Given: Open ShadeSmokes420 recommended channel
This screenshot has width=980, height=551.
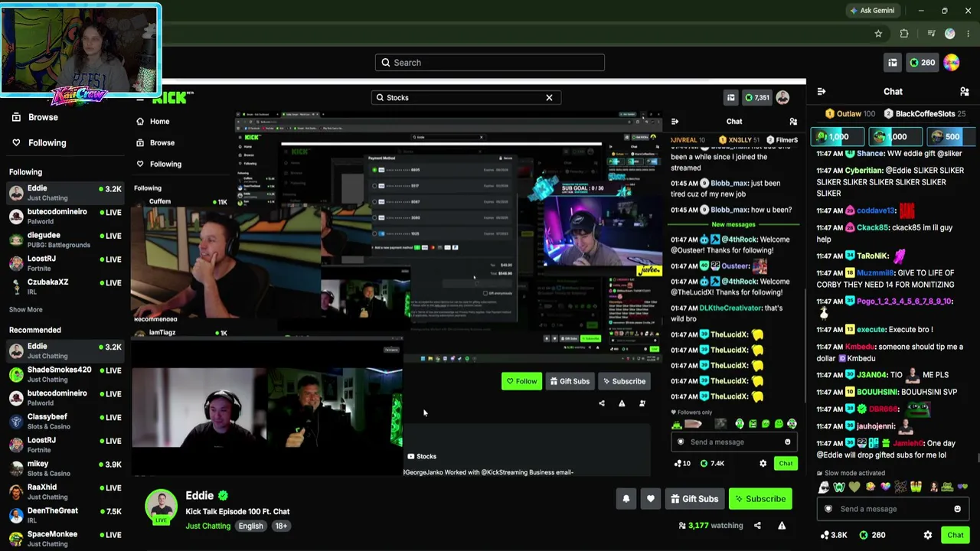Looking at the screenshot, I should tap(65, 374).
